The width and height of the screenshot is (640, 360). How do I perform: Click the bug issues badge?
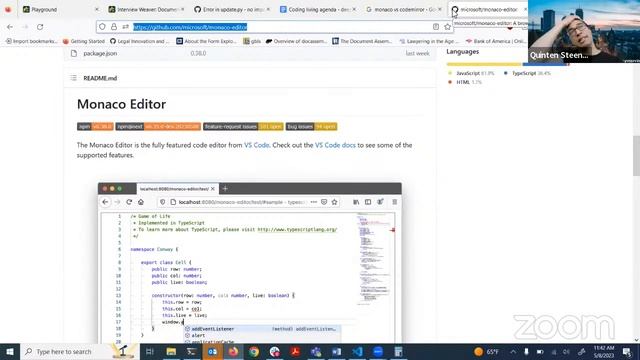[x=311, y=127]
